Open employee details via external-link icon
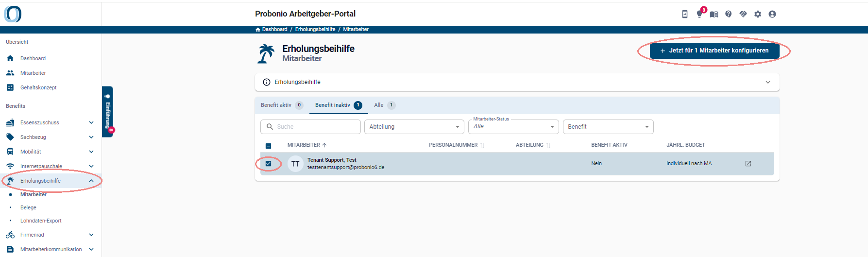The image size is (868, 257). 748,164
